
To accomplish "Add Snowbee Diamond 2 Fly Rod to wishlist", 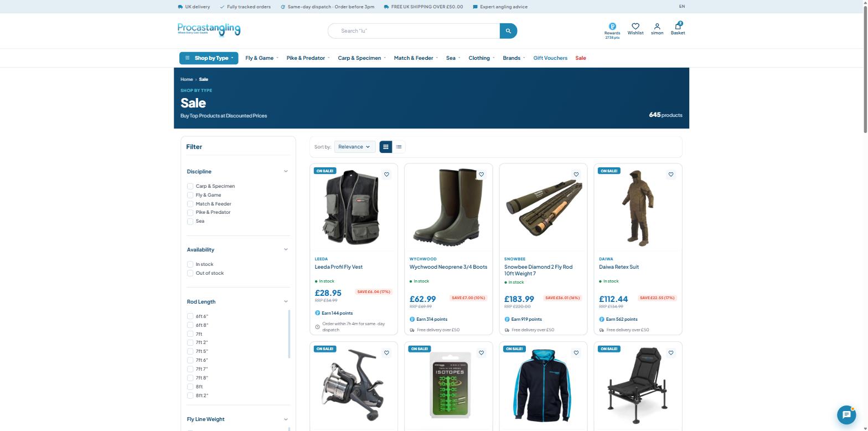I will click(576, 175).
